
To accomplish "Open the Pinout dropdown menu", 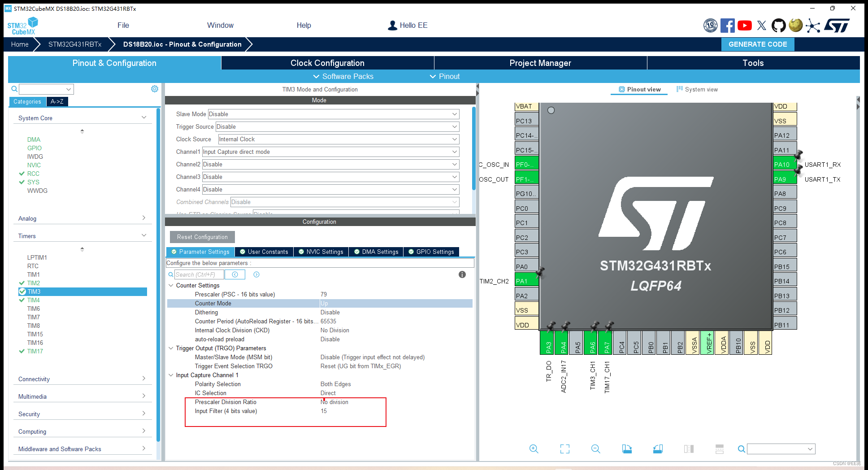I will [445, 76].
